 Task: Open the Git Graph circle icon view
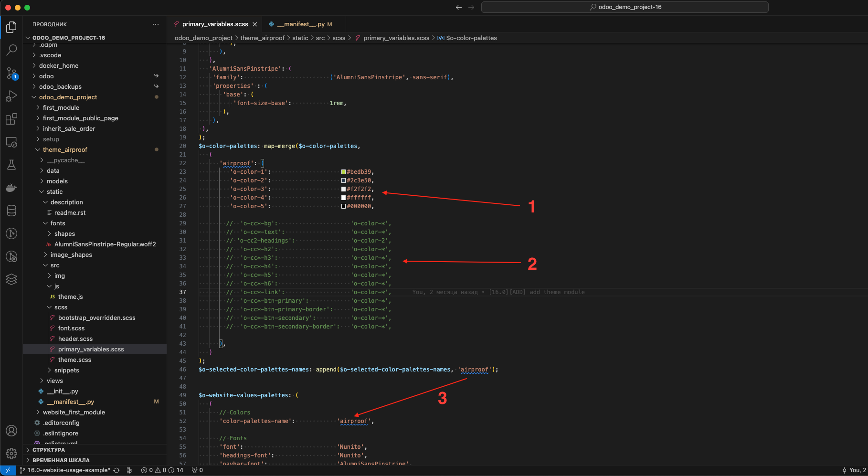11,233
